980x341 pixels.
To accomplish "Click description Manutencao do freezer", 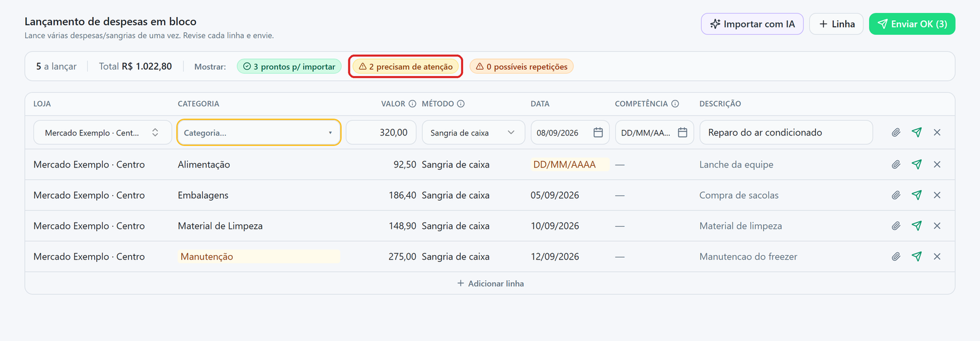I will 748,256.
